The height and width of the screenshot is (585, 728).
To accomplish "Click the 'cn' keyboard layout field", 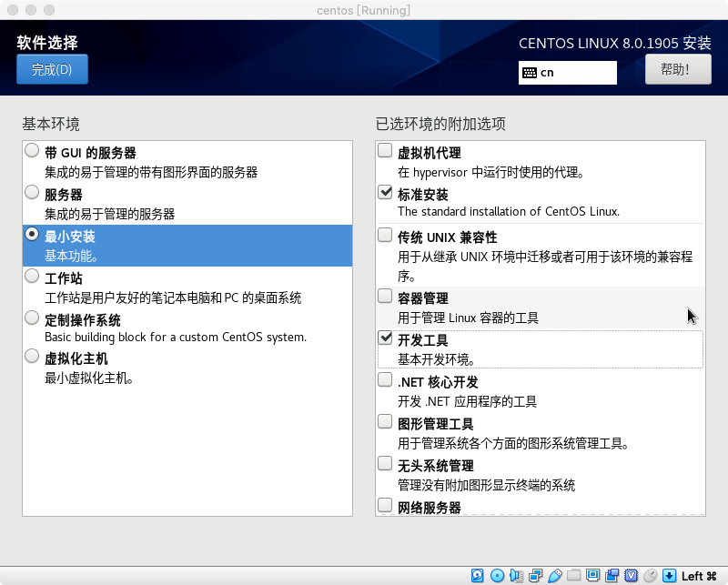I will click(x=567, y=73).
